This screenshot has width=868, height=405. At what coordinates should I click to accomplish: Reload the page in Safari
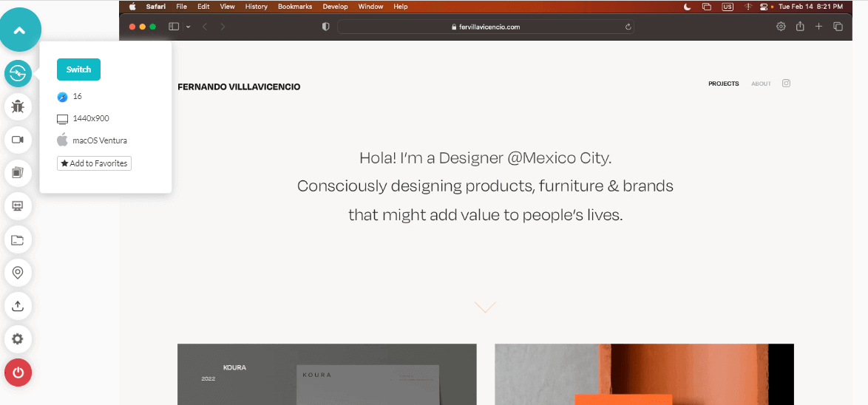(x=628, y=27)
